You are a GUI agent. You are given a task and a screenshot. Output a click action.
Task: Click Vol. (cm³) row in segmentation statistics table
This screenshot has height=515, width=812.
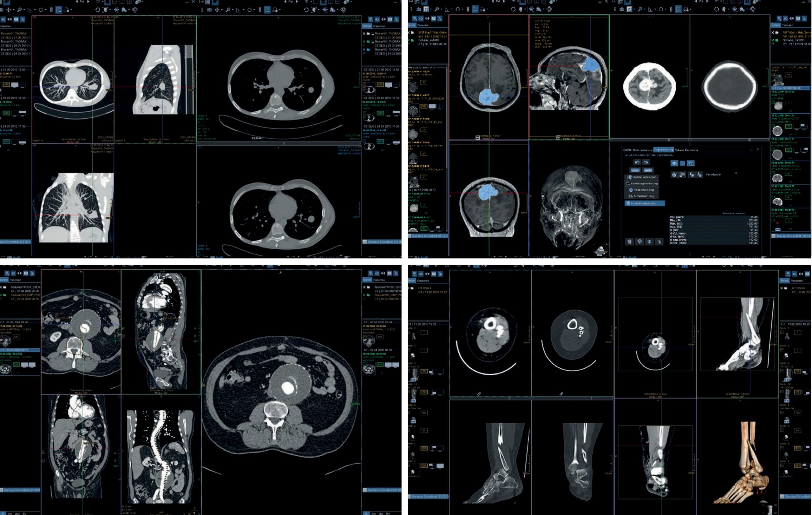click(x=714, y=217)
